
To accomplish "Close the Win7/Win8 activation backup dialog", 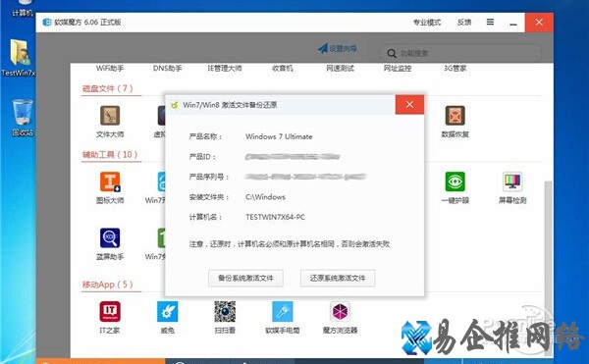I will pos(409,105).
